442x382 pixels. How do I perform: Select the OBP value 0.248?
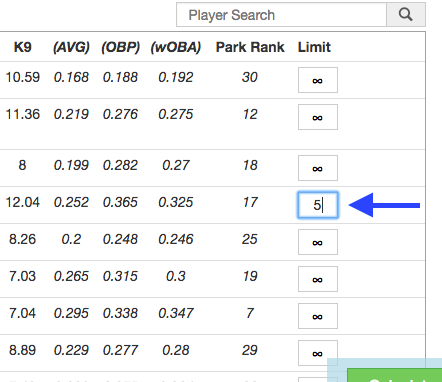120,239
